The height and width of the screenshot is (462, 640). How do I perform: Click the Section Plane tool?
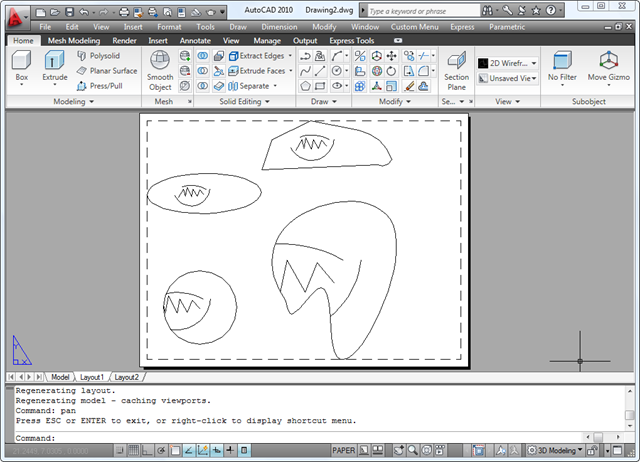click(x=456, y=64)
